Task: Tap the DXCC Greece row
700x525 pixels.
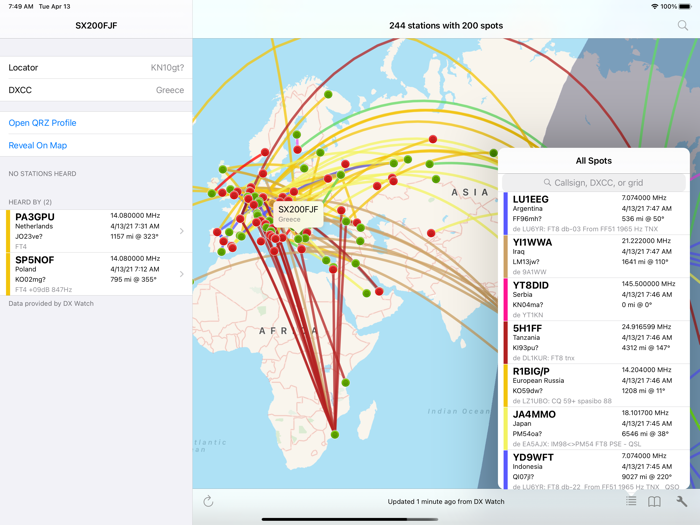Action: coord(96,90)
